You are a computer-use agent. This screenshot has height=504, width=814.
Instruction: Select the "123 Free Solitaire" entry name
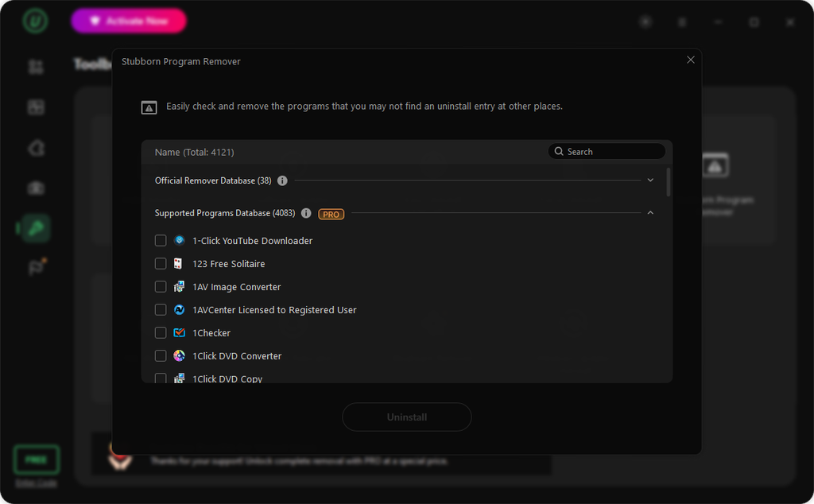pyautogui.click(x=229, y=264)
